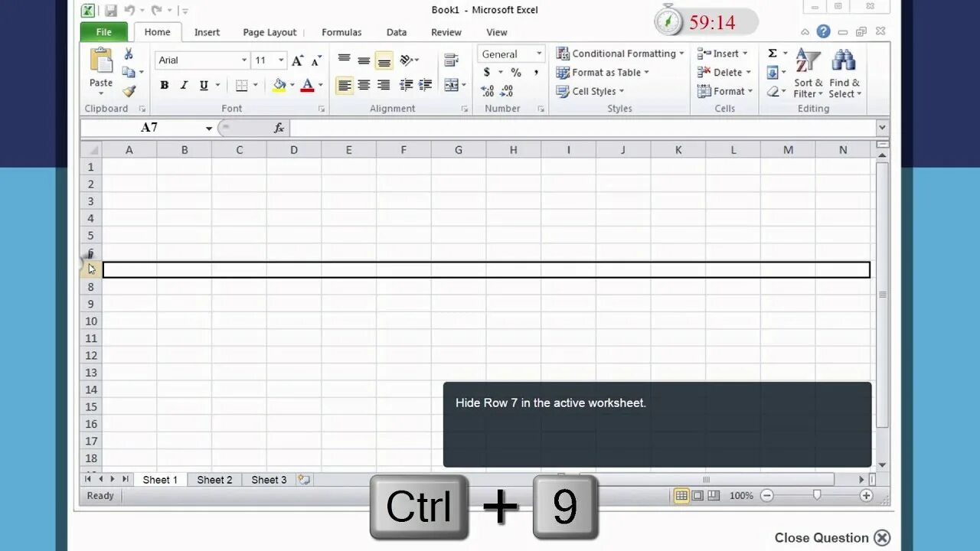Screen dimensions: 980x551
Task: Open the Name Box dropdown arrow
Action: (x=209, y=128)
